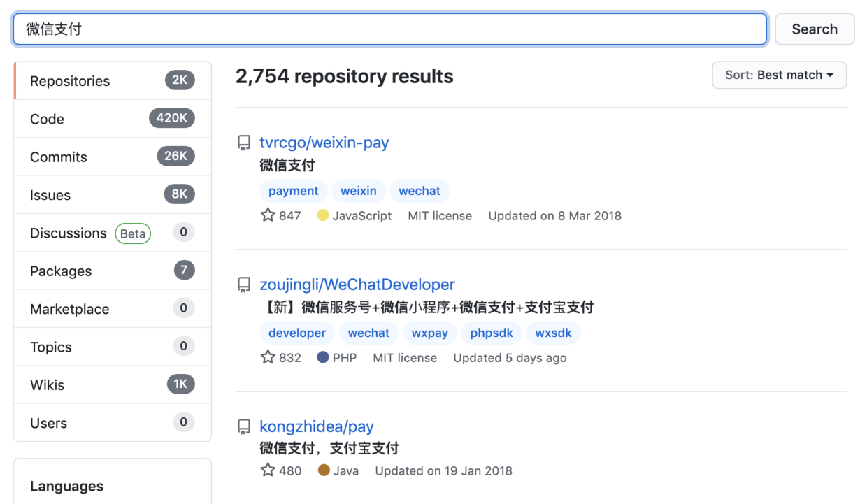Select the Discussions results filter
The height and width of the screenshot is (504, 867).
pyautogui.click(x=113, y=233)
